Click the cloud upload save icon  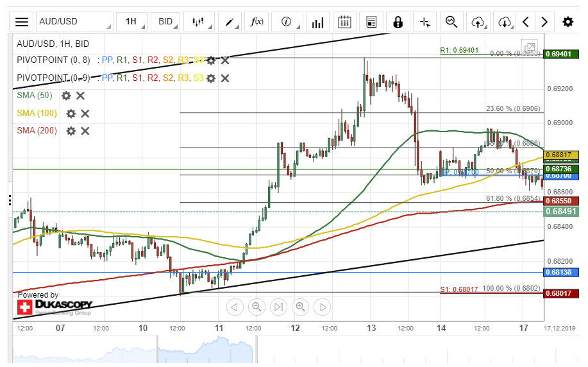pyautogui.click(x=478, y=22)
